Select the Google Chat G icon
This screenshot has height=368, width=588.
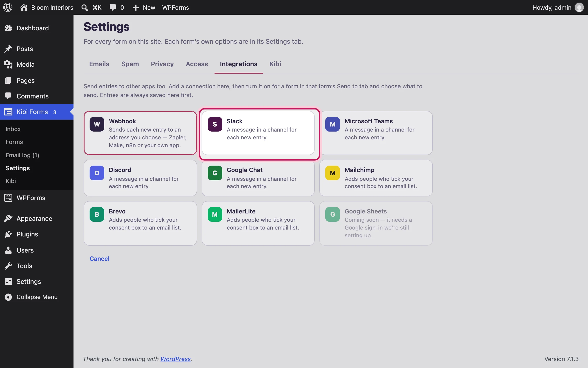coord(215,173)
